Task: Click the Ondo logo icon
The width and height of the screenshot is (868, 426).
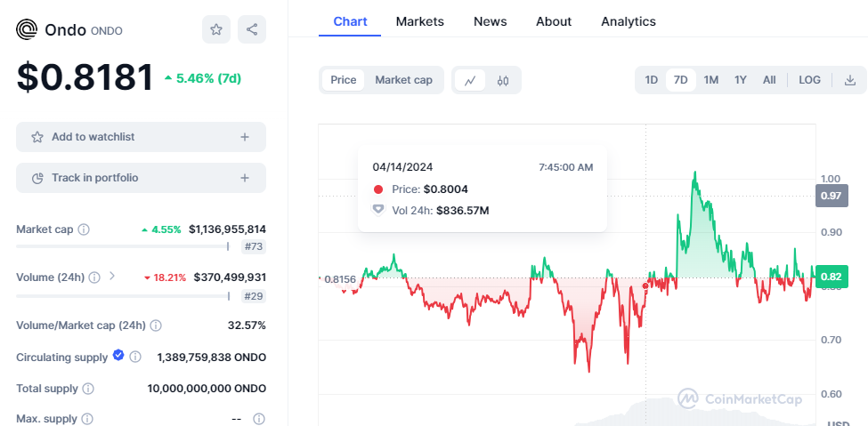Action: [27, 29]
